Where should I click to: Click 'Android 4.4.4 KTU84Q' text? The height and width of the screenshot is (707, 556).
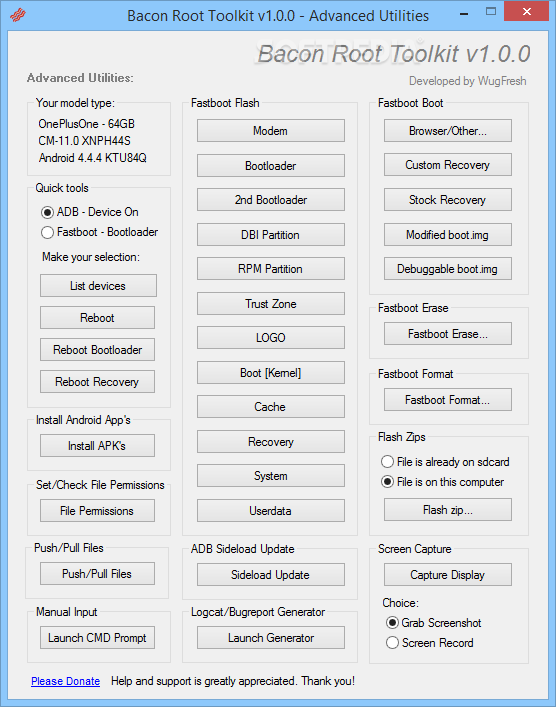[92, 158]
